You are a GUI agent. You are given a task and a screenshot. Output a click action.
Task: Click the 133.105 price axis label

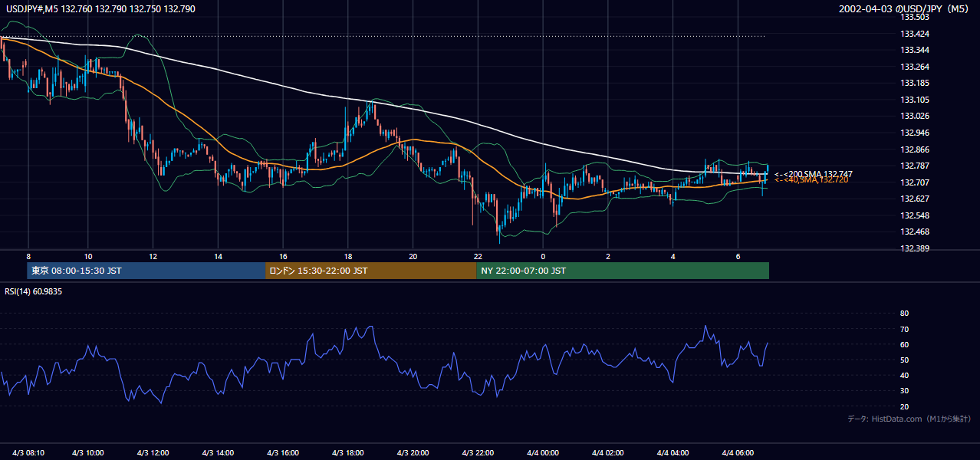click(915, 100)
